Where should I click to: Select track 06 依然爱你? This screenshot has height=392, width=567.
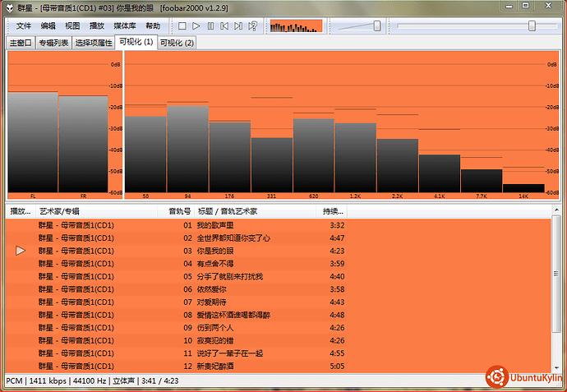[278, 289]
